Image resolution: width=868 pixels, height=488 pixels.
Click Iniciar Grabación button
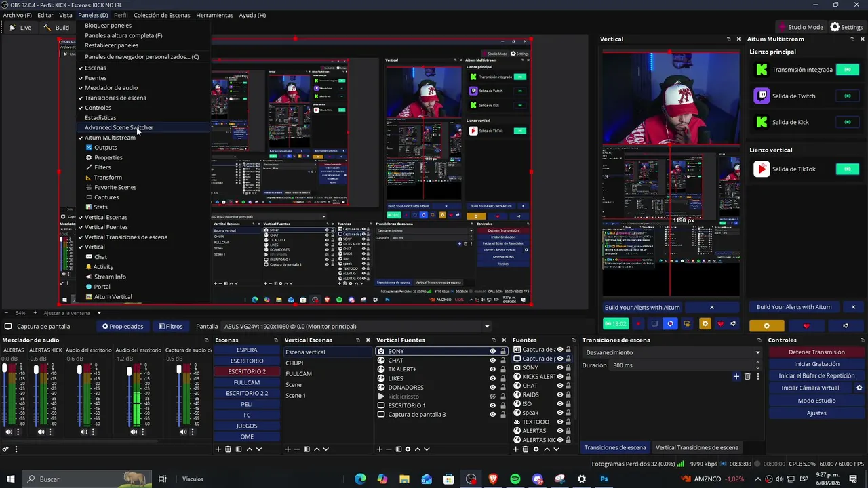(816, 364)
